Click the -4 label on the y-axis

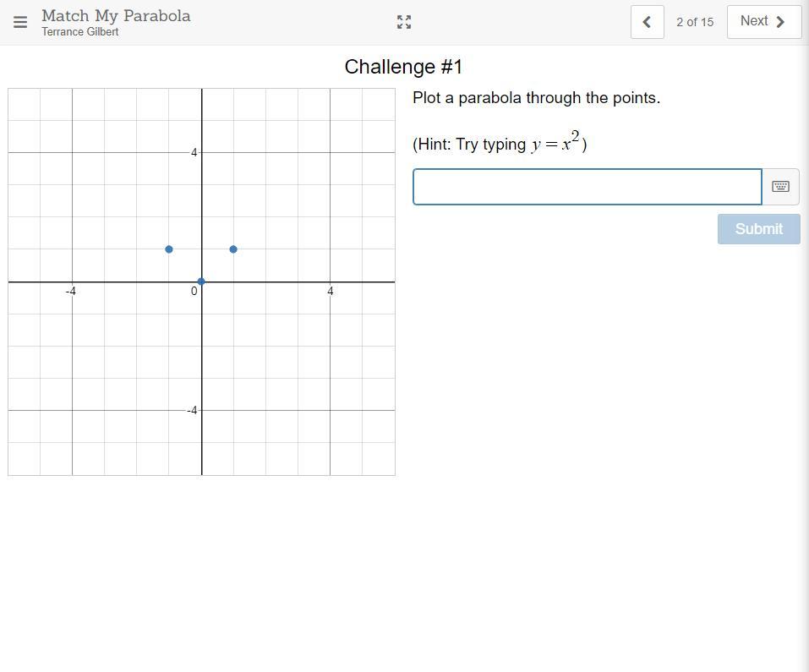pyautogui.click(x=193, y=411)
